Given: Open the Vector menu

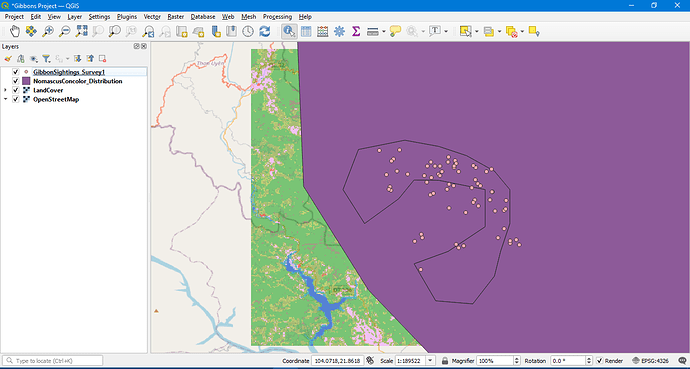Looking at the screenshot, I should click(152, 17).
